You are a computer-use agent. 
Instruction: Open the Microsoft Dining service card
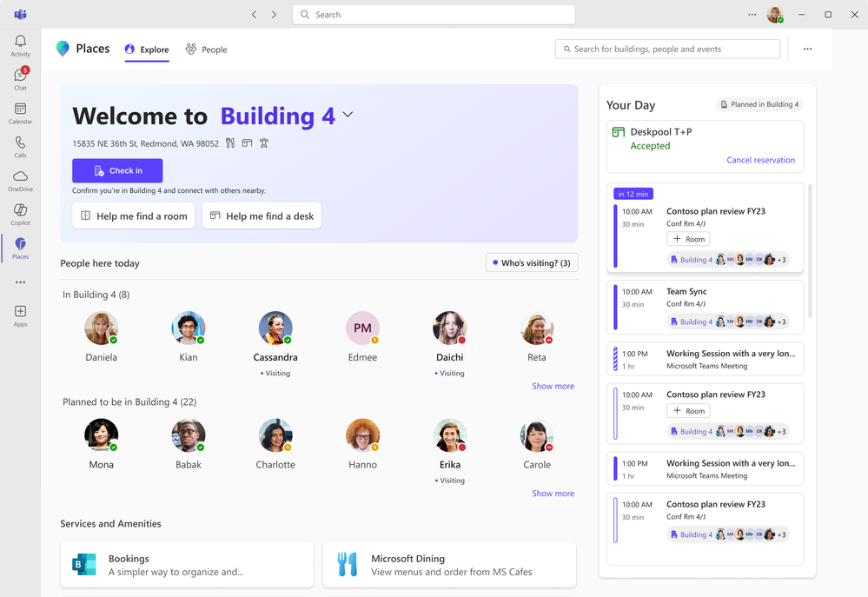(449, 564)
